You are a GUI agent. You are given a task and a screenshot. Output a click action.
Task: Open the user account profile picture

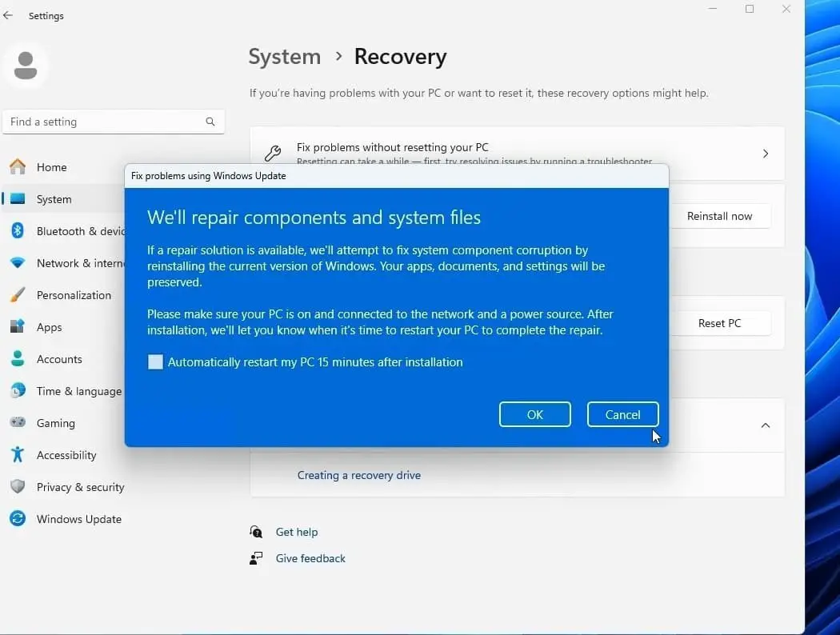tap(26, 64)
